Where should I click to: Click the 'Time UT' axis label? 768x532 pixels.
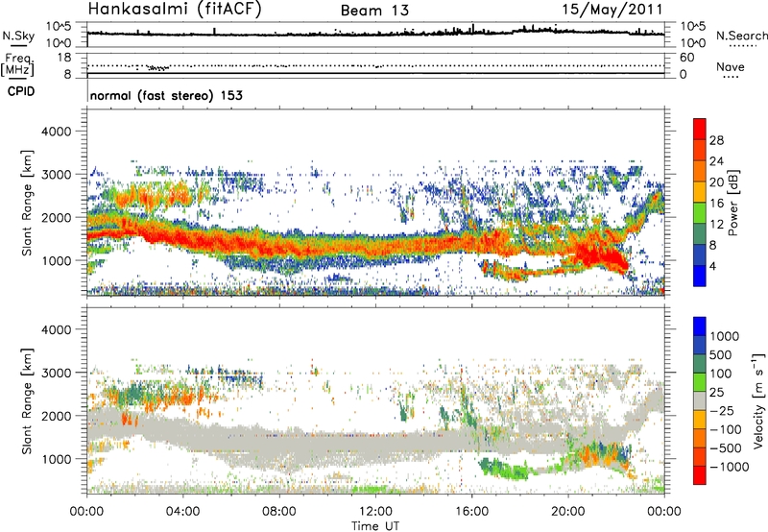coord(375,526)
